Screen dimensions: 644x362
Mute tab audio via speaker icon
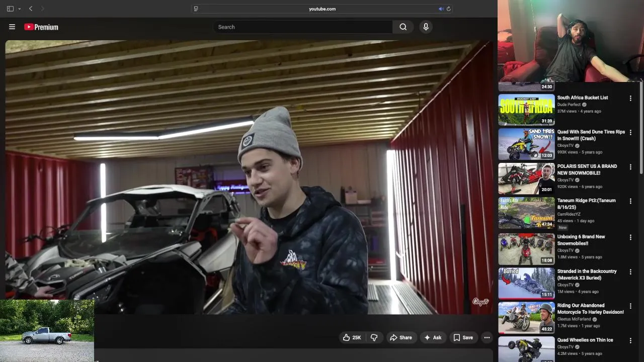click(x=441, y=9)
